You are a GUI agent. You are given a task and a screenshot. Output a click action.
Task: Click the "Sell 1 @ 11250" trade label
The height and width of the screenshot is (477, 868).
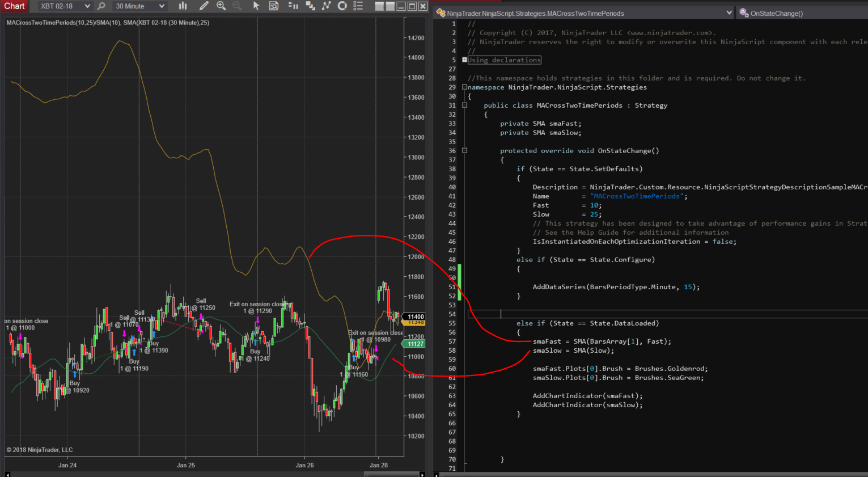click(201, 305)
